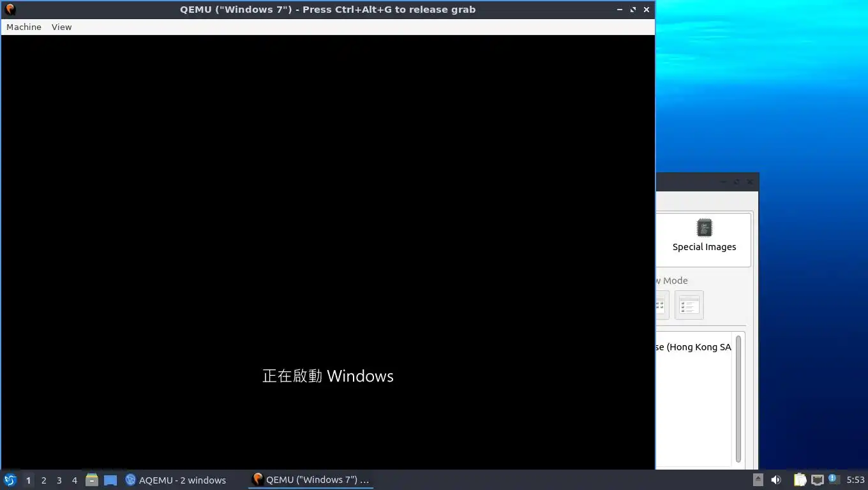
Task: Open the clipboard manager tray icon
Action: [x=800, y=480]
